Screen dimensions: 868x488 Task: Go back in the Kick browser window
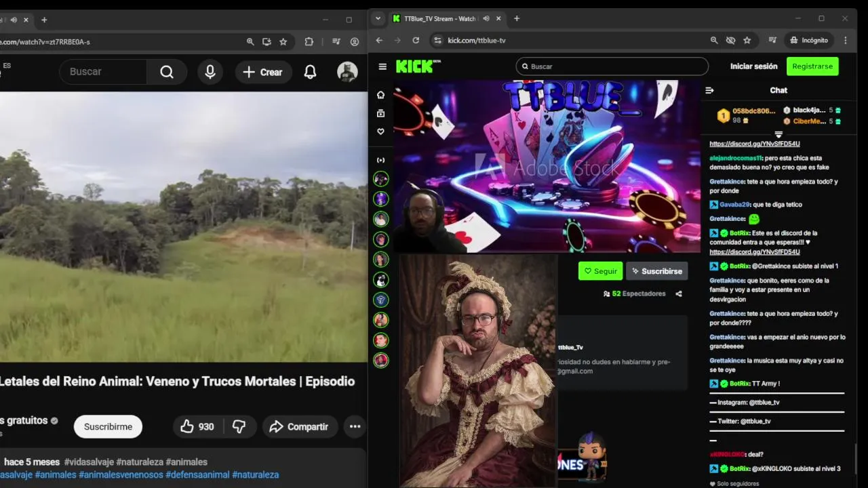coord(380,41)
